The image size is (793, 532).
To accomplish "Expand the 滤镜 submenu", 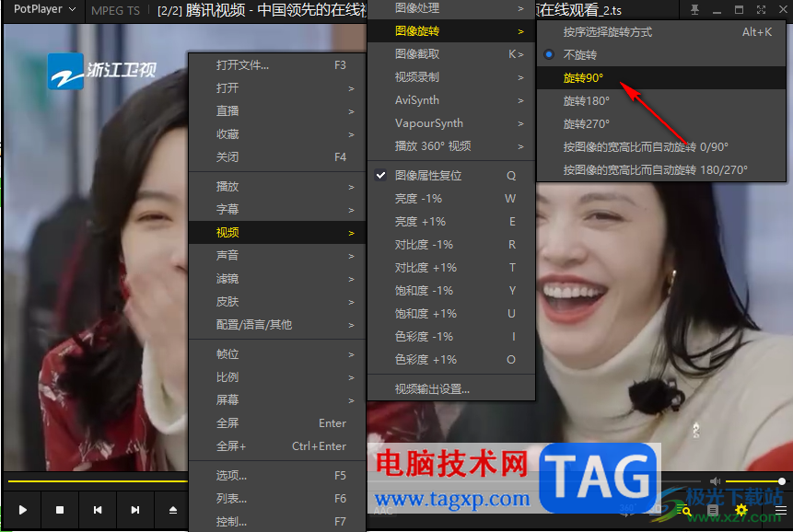I will [x=277, y=278].
